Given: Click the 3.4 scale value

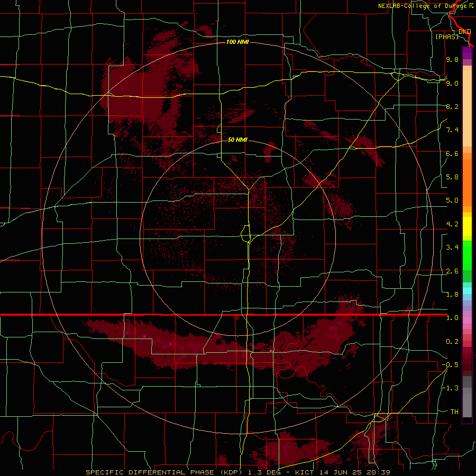Looking at the screenshot, I should pos(452,248).
